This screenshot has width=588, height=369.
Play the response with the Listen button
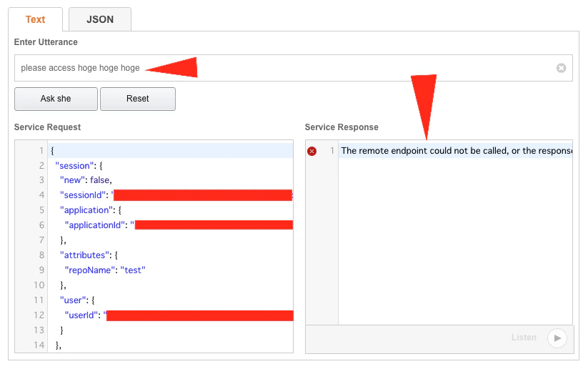pyautogui.click(x=557, y=338)
